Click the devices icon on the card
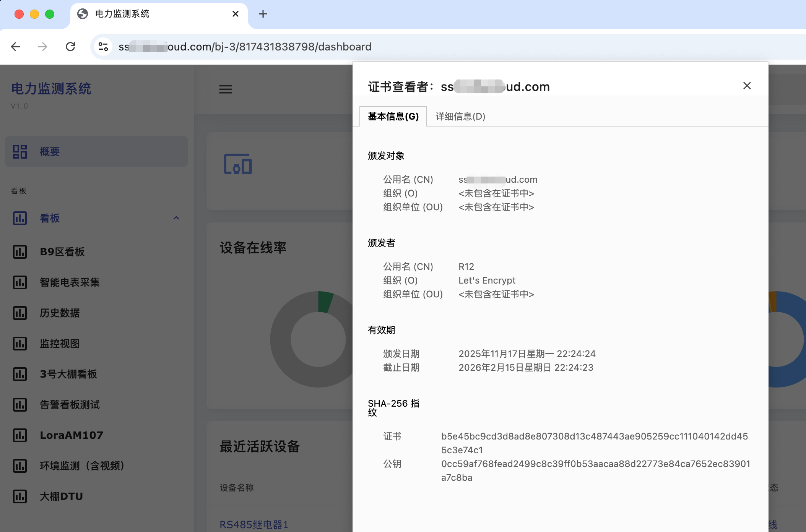The image size is (806, 532). (x=237, y=164)
